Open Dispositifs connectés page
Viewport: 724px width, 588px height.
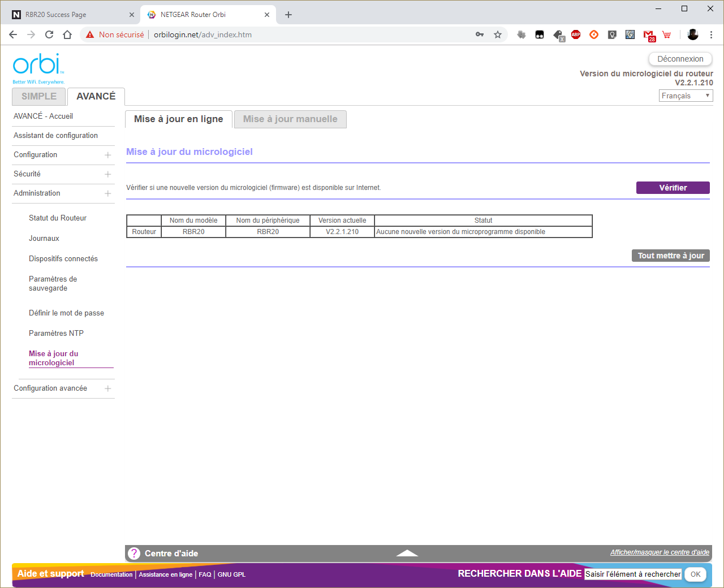[63, 258]
